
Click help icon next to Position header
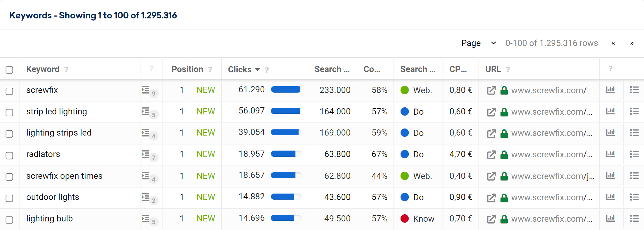[210, 70]
